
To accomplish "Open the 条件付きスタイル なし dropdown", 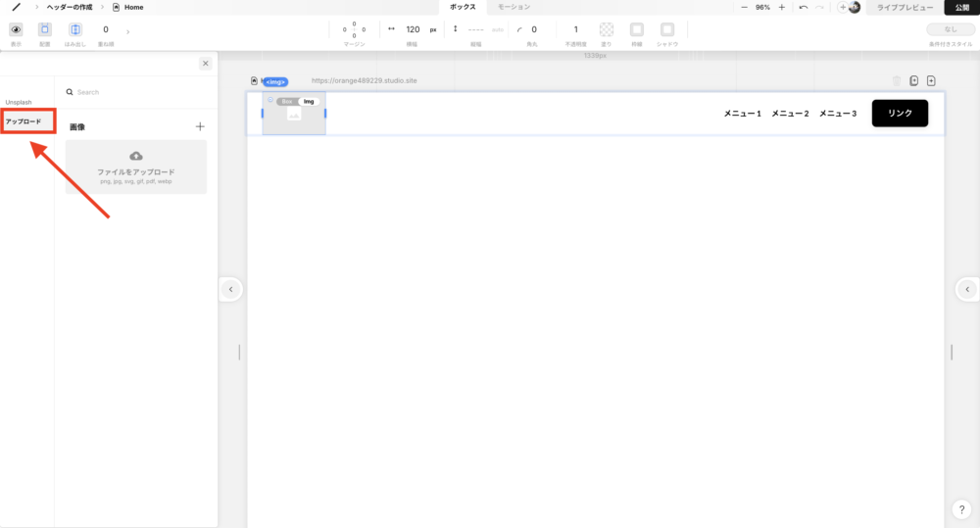I will click(950, 29).
